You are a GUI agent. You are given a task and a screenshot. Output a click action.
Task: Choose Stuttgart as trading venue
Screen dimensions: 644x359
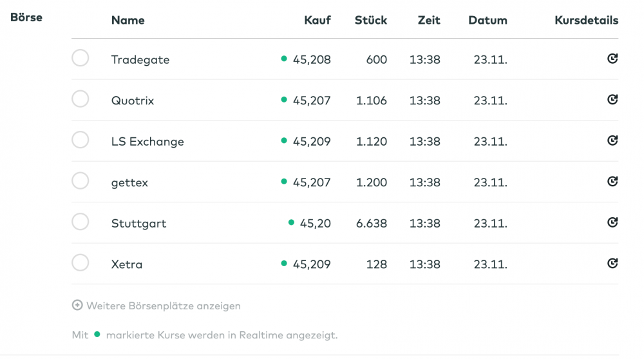click(80, 222)
